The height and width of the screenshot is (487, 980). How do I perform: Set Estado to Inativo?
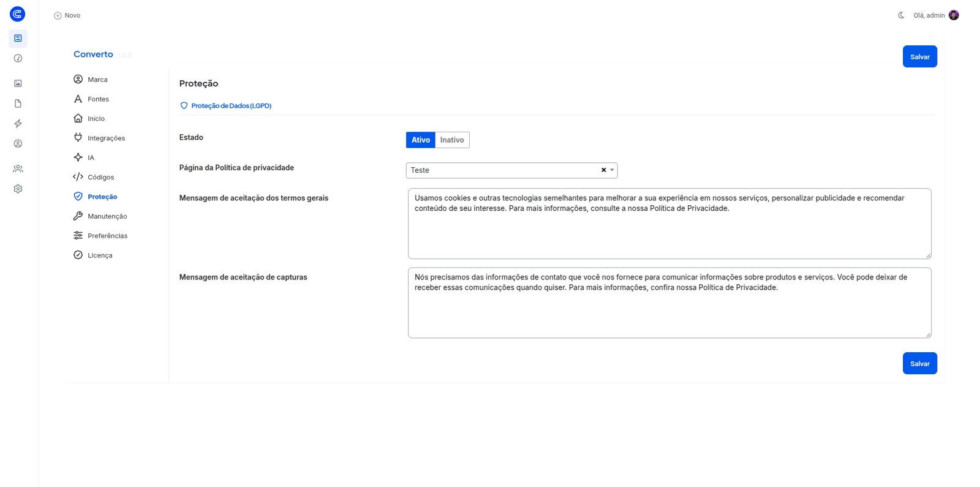point(452,140)
